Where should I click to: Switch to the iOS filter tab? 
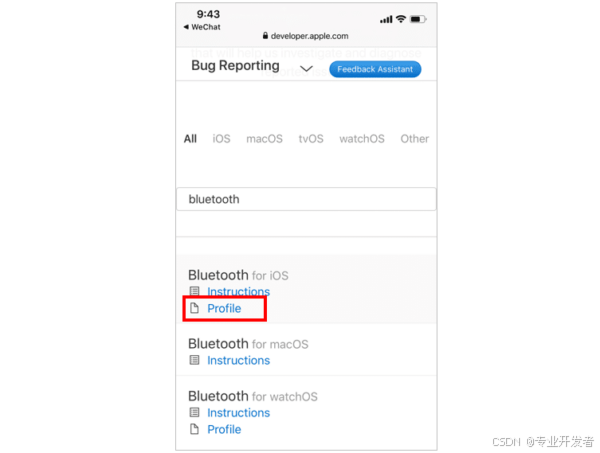[x=222, y=139]
